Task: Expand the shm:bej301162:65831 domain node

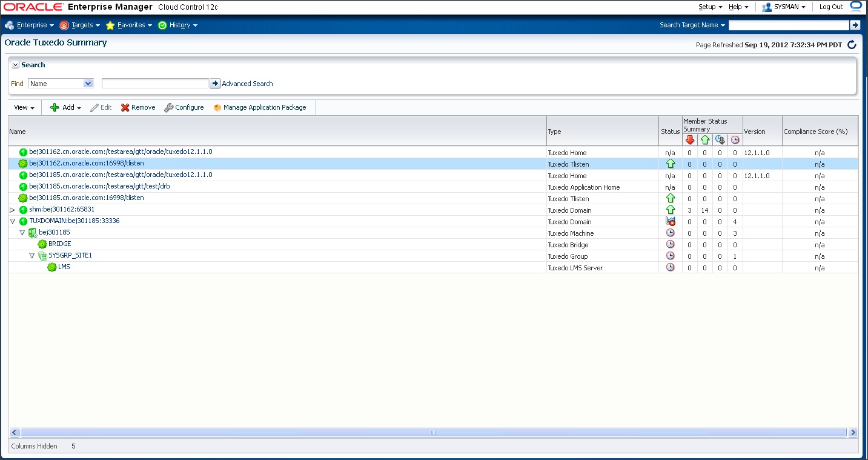Action: click(x=12, y=210)
